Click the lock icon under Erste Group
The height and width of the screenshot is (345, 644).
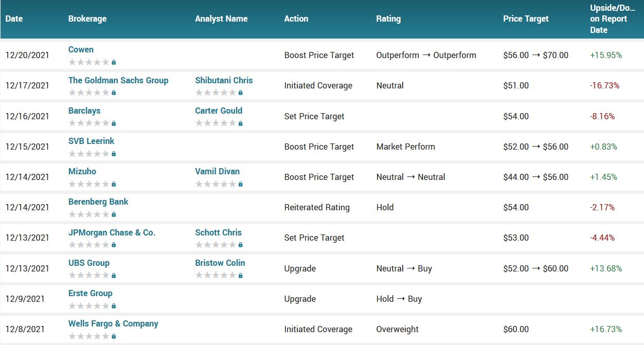pyautogui.click(x=114, y=306)
